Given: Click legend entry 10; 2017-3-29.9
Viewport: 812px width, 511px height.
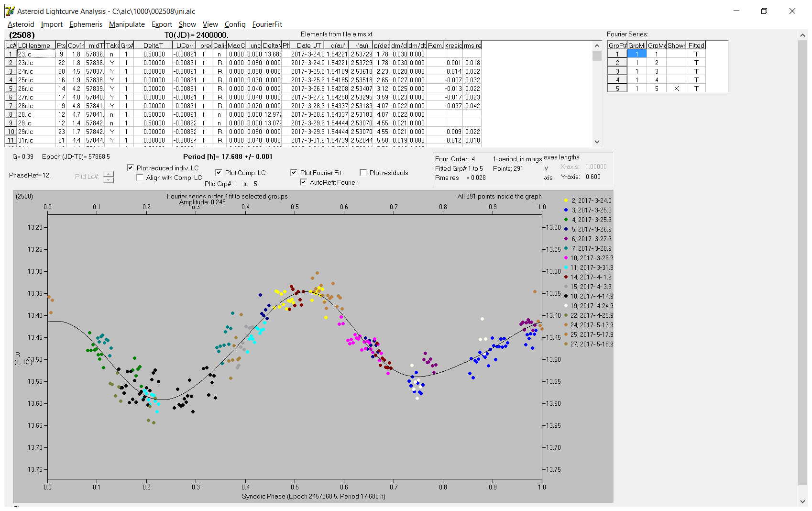Looking at the screenshot, I should click(x=588, y=258).
